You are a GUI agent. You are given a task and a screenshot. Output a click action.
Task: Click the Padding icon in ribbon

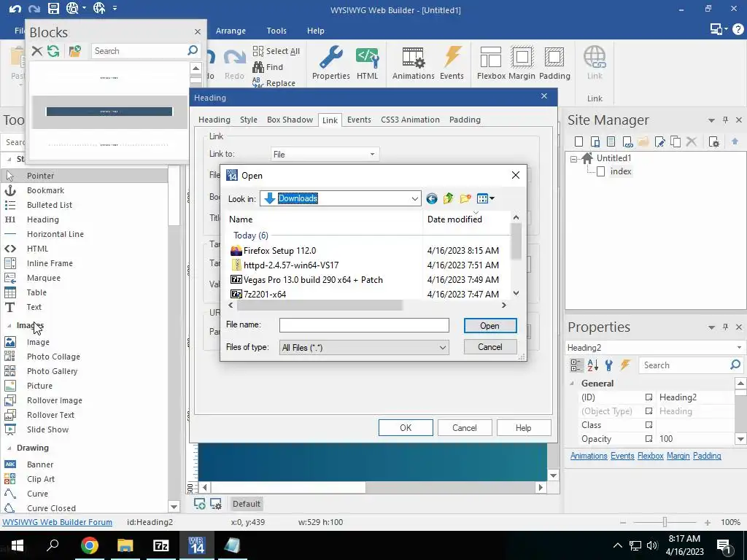[554, 63]
